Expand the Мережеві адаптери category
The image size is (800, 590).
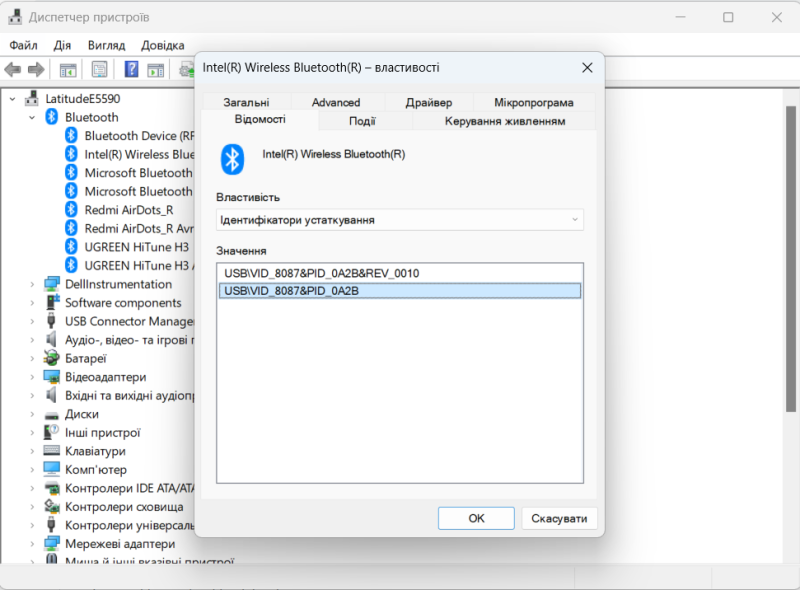point(32,544)
